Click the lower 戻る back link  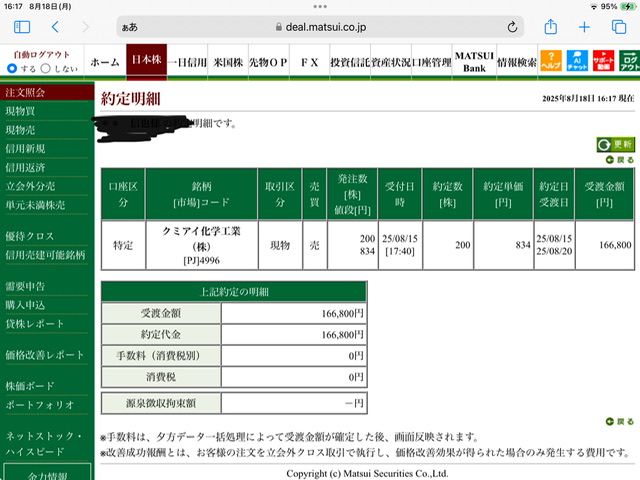click(620, 422)
